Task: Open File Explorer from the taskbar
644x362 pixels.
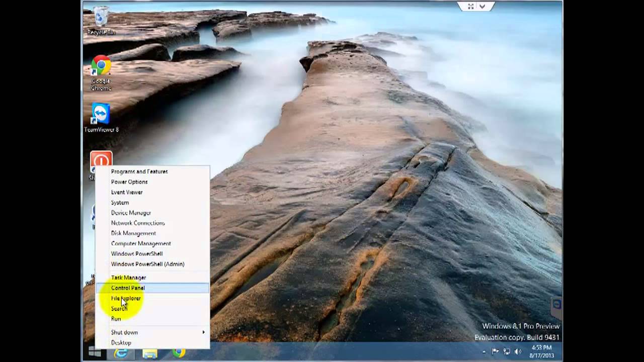Action: (149, 352)
